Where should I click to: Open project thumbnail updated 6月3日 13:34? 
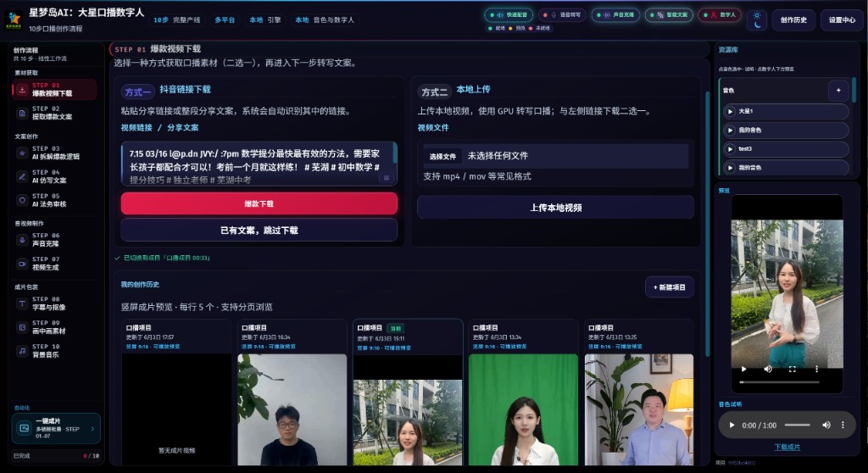[x=523, y=410]
